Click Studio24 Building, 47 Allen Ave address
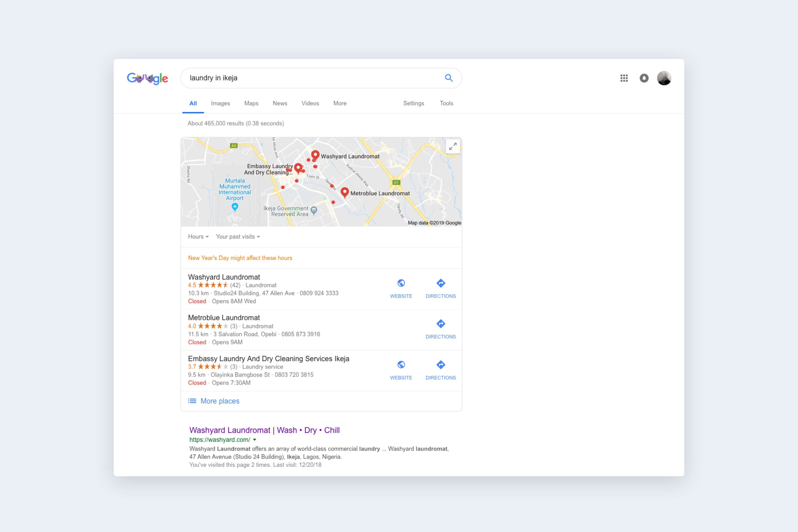Image resolution: width=798 pixels, height=532 pixels. [x=254, y=293]
